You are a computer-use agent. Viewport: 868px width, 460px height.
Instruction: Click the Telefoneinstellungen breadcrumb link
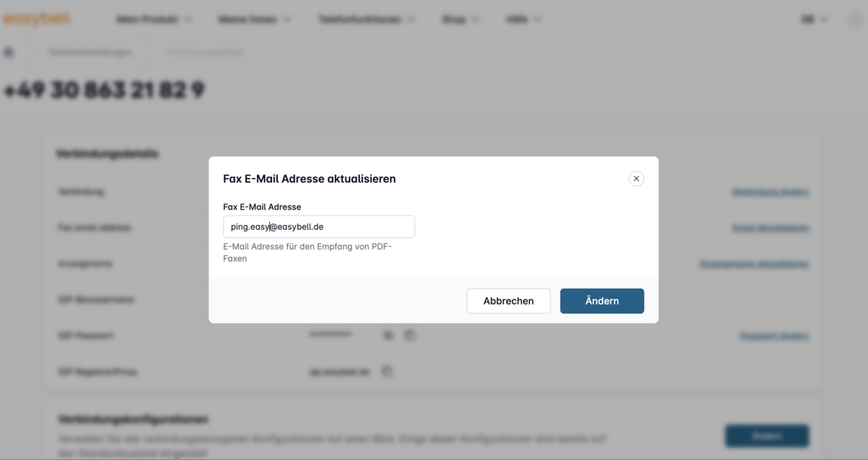pyautogui.click(x=90, y=52)
